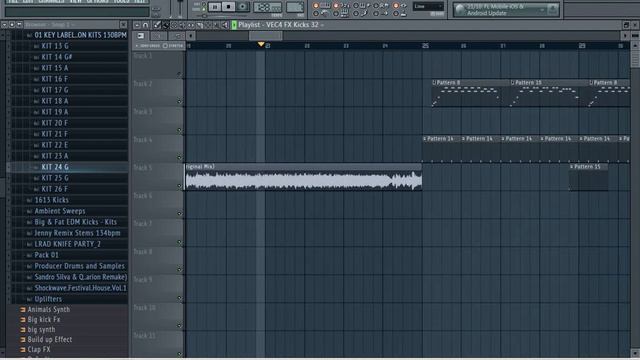This screenshot has width=640, height=360.
Task: Click the third icon in the Browser header
Action: tap(19, 25)
